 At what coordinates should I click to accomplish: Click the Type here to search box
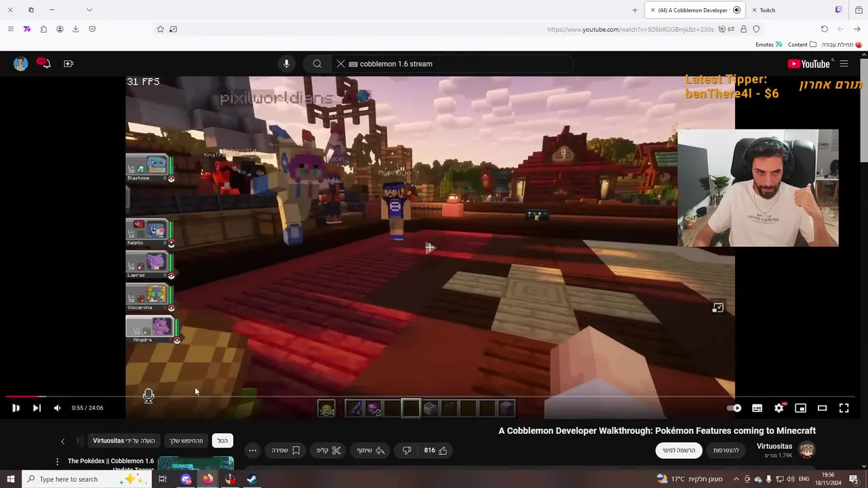(x=87, y=479)
